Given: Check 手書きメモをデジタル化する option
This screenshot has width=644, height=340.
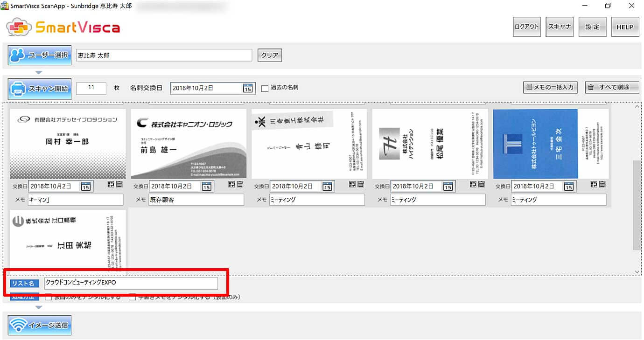Looking at the screenshot, I should [x=133, y=297].
